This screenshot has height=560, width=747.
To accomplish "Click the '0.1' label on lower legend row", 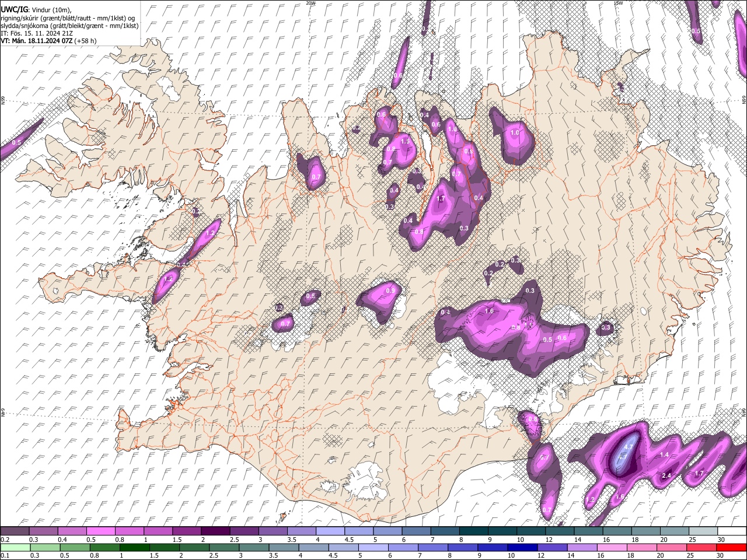I will (x=4, y=556).
